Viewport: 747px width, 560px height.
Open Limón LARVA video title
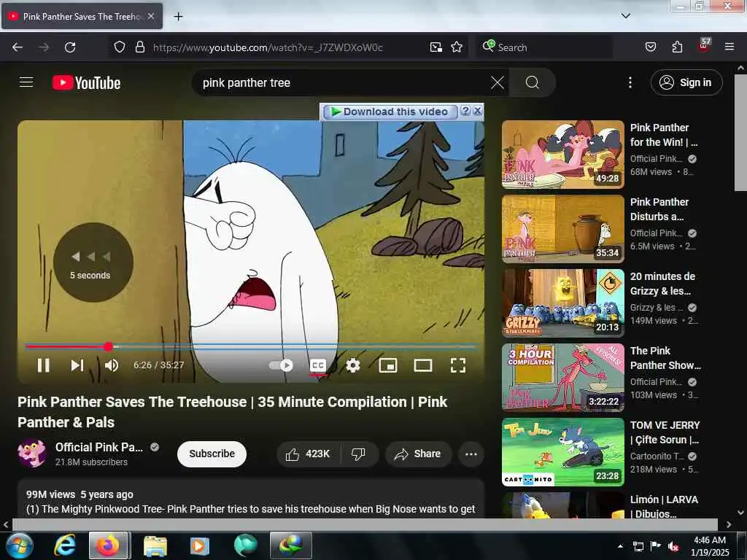(664, 507)
